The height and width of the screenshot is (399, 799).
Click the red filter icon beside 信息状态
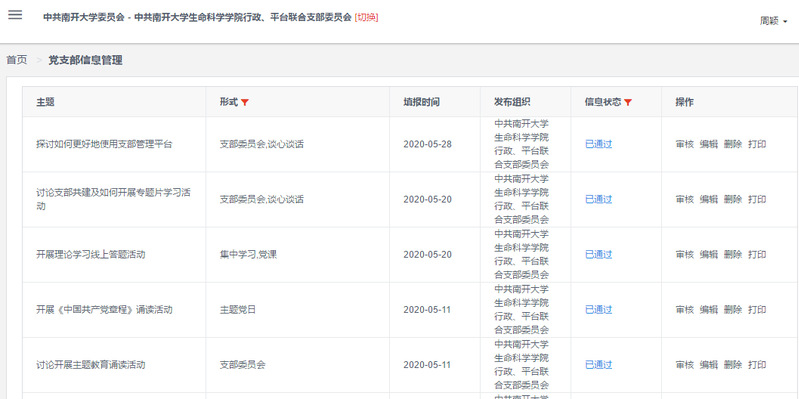tap(628, 102)
